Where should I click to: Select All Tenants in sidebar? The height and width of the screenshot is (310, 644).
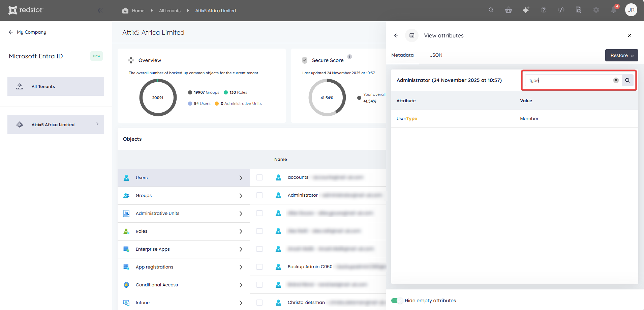[56, 86]
